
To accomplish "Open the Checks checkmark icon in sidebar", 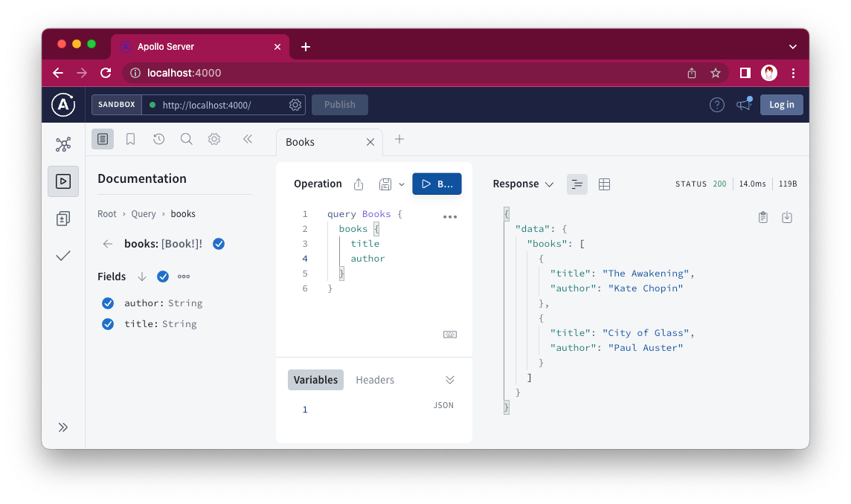I will tap(63, 256).
